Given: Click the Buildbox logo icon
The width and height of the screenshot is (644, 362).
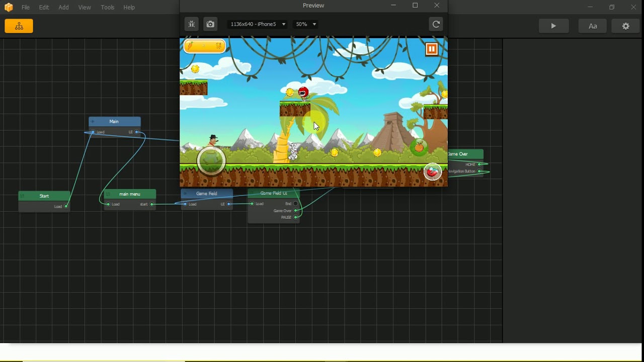Looking at the screenshot, I should [9, 8].
